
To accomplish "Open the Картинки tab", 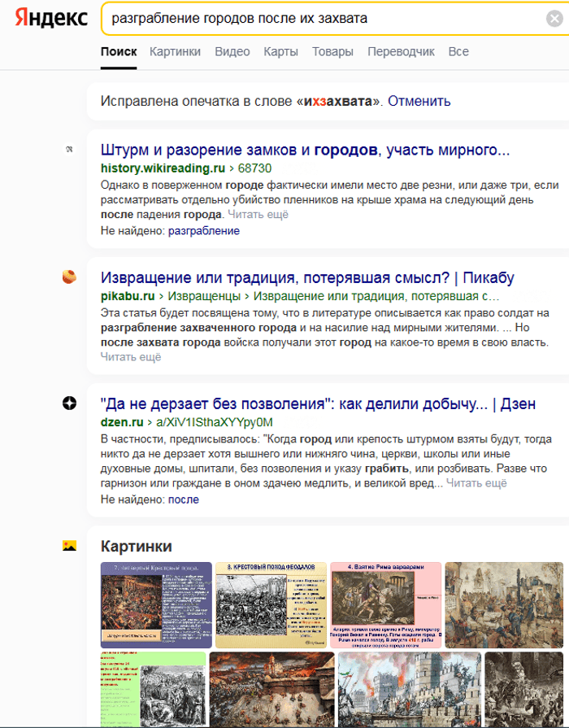I will [175, 51].
